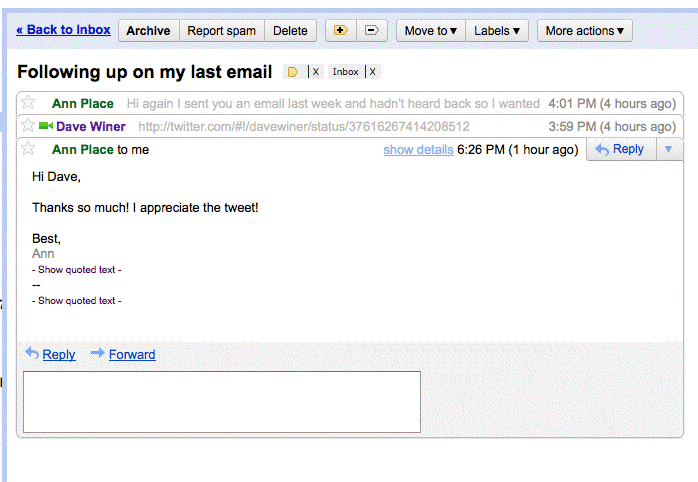Click Dave Winer's green video camera icon
The width and height of the screenshot is (698, 482).
(x=46, y=127)
